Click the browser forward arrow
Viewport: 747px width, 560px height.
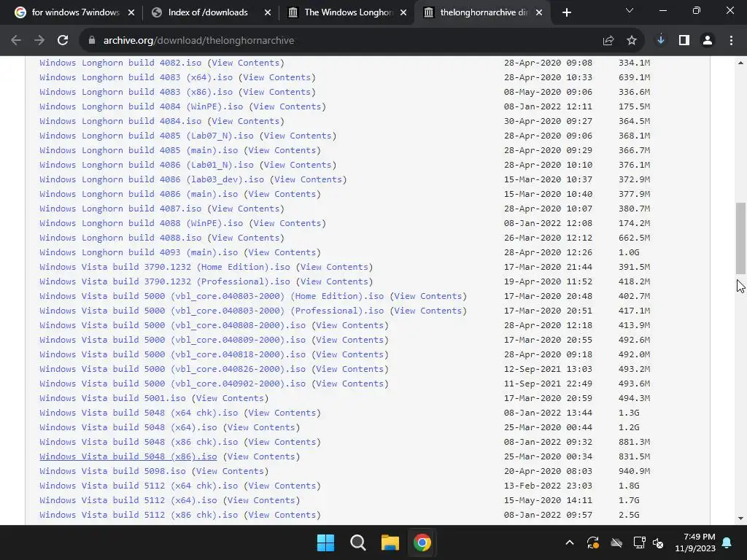point(39,41)
